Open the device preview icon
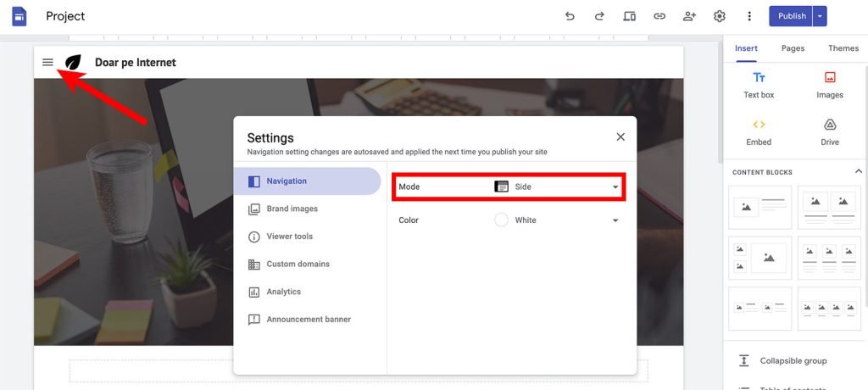This screenshot has height=390, width=868. tap(629, 16)
